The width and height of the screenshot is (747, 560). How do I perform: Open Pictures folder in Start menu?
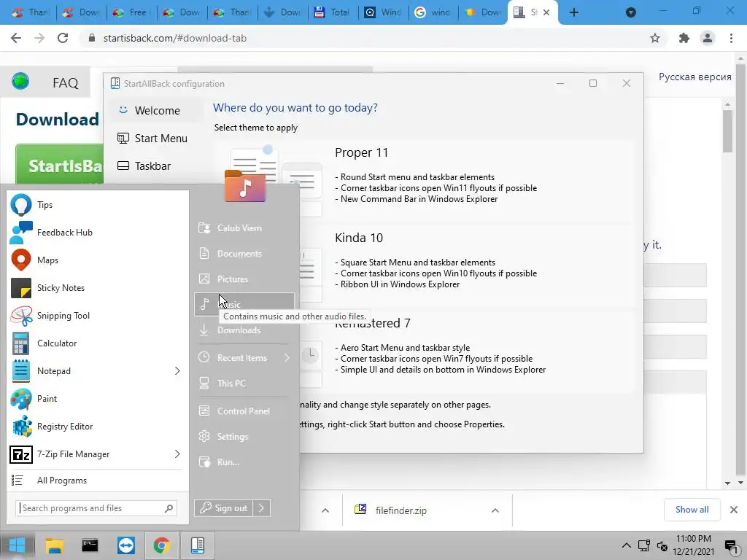click(244, 279)
